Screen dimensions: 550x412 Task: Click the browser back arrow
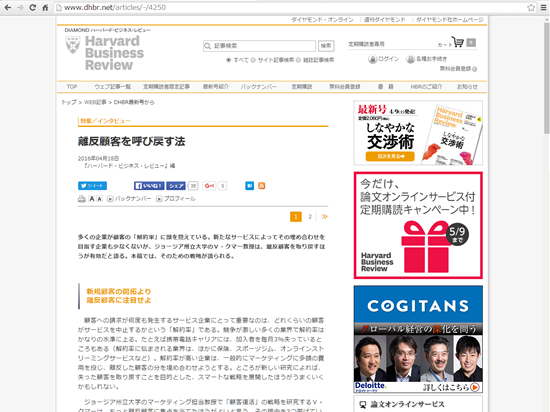pyautogui.click(x=8, y=7)
